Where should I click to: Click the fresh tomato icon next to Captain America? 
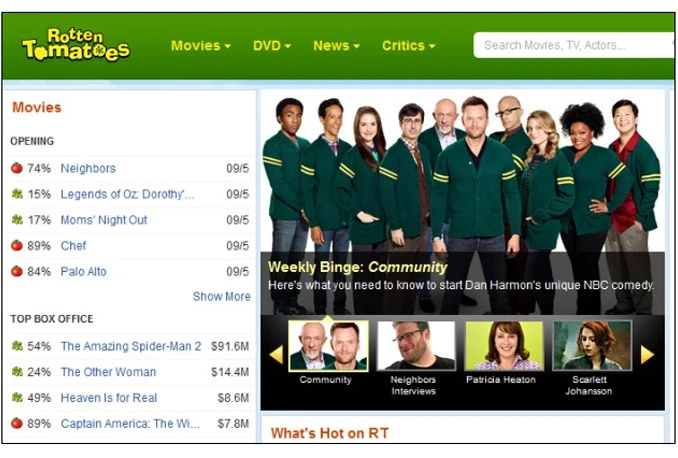[x=17, y=423]
